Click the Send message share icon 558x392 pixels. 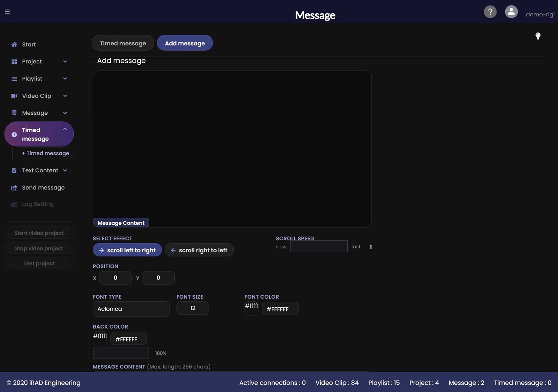click(14, 188)
